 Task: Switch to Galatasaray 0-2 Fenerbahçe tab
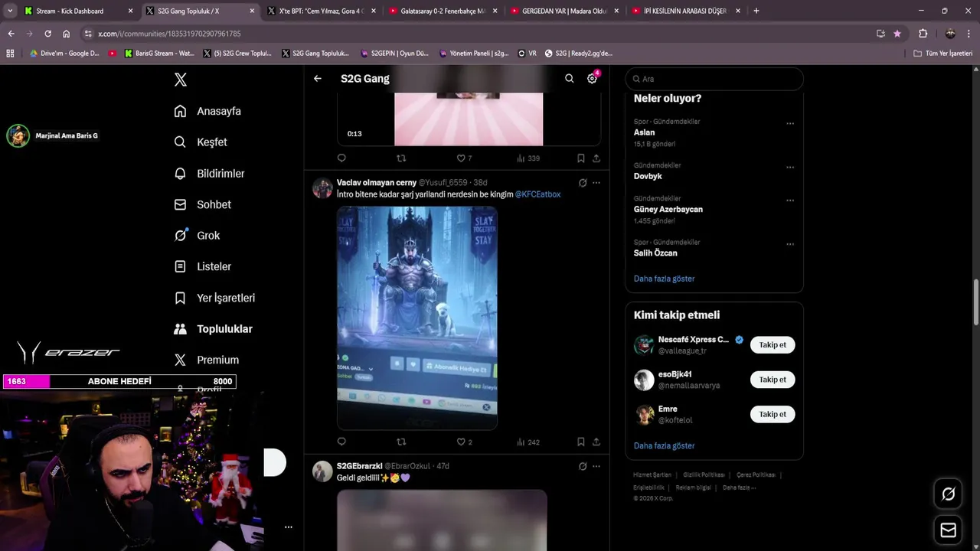pos(444,11)
